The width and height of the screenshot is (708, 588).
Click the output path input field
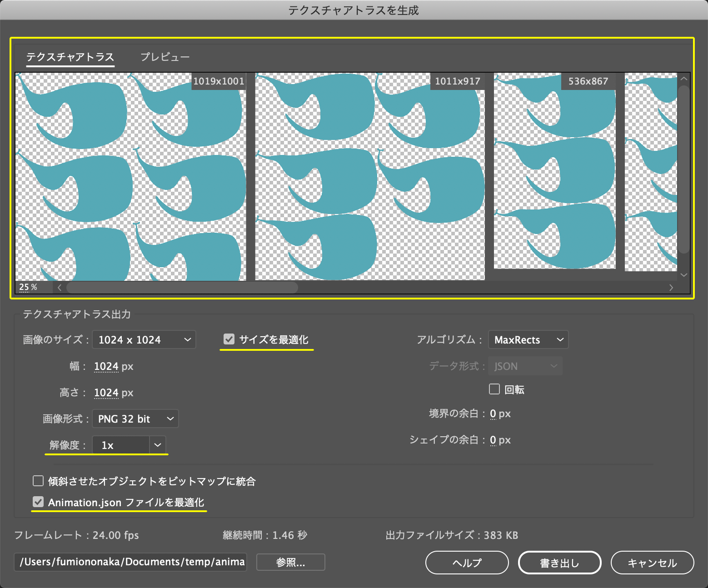(x=130, y=562)
